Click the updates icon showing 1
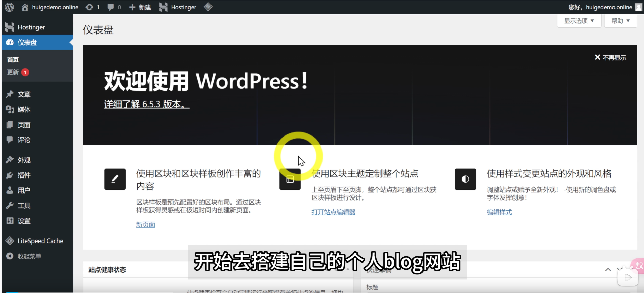The image size is (644, 293). [93, 7]
